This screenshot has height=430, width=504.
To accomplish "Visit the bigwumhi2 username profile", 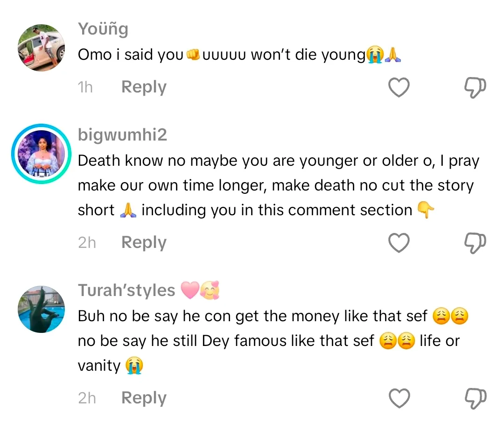I will click(122, 135).
